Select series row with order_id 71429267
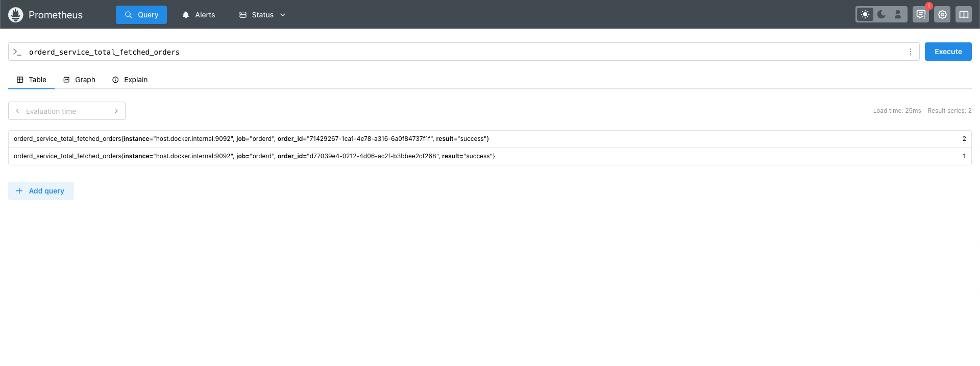The image size is (980, 366). tap(489, 139)
